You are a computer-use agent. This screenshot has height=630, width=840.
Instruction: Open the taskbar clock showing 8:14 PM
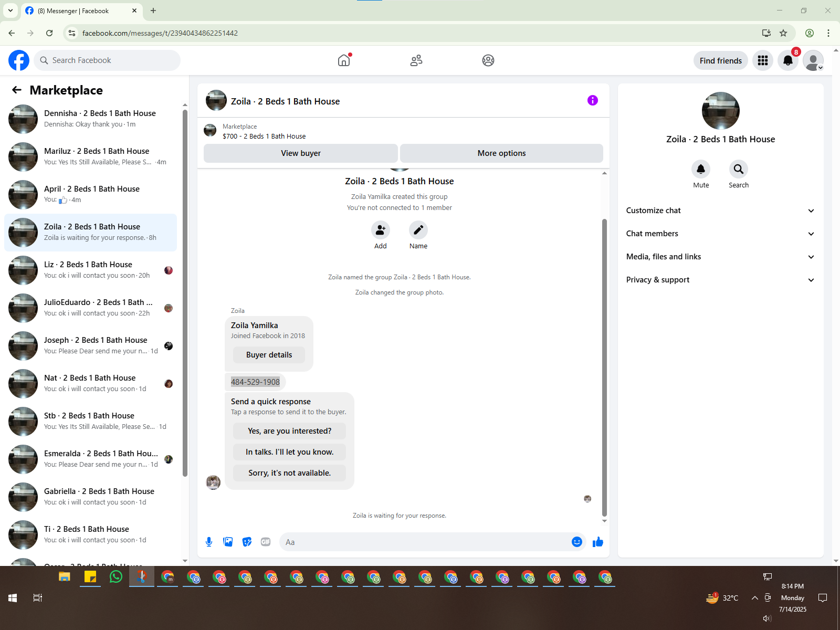point(792,598)
